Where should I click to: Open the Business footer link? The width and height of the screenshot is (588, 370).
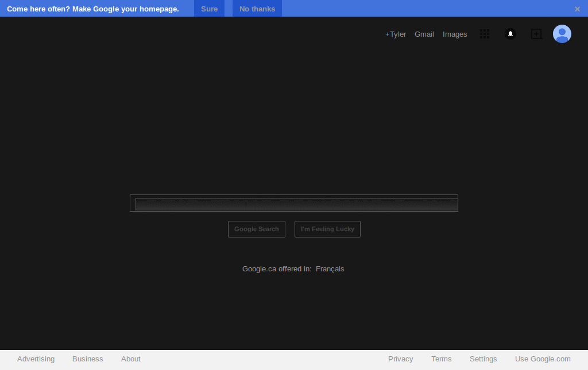pos(88,359)
